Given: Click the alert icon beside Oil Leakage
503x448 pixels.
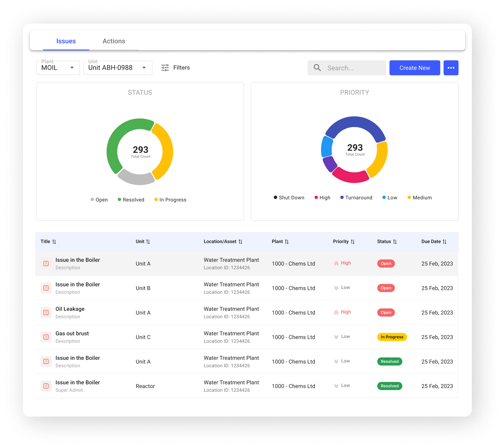Looking at the screenshot, I should [46, 313].
